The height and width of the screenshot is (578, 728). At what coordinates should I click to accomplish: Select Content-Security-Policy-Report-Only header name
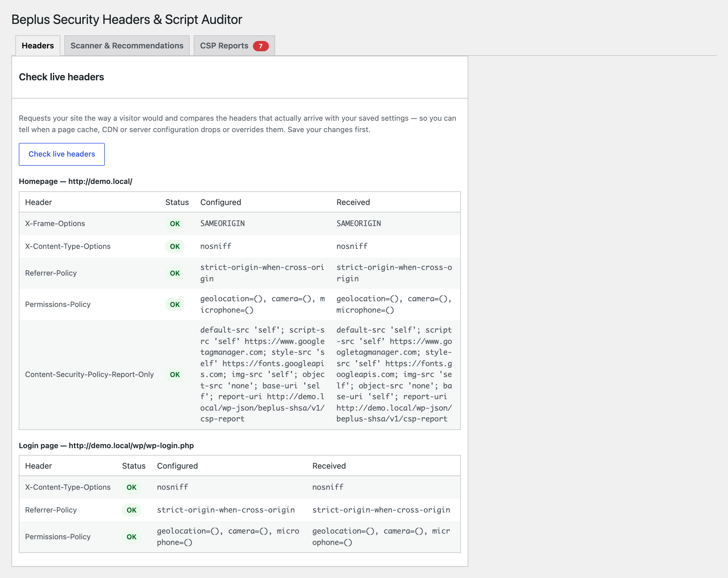[89, 374]
